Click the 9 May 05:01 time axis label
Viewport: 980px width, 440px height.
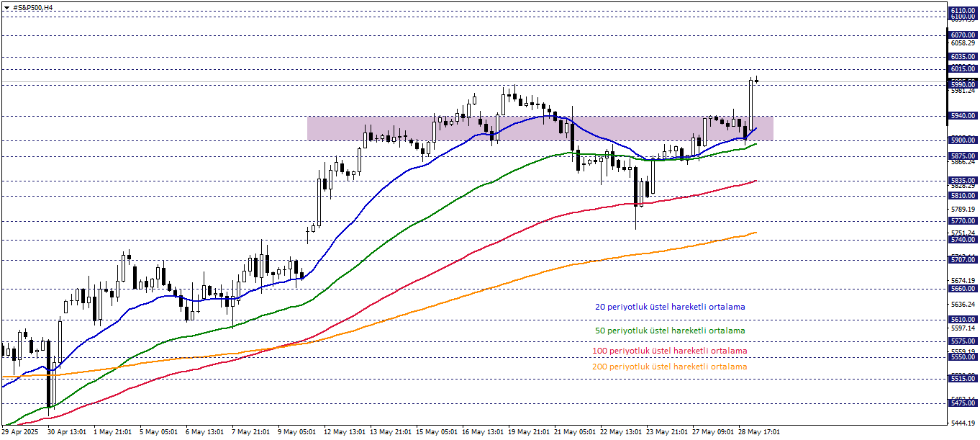click(x=297, y=433)
